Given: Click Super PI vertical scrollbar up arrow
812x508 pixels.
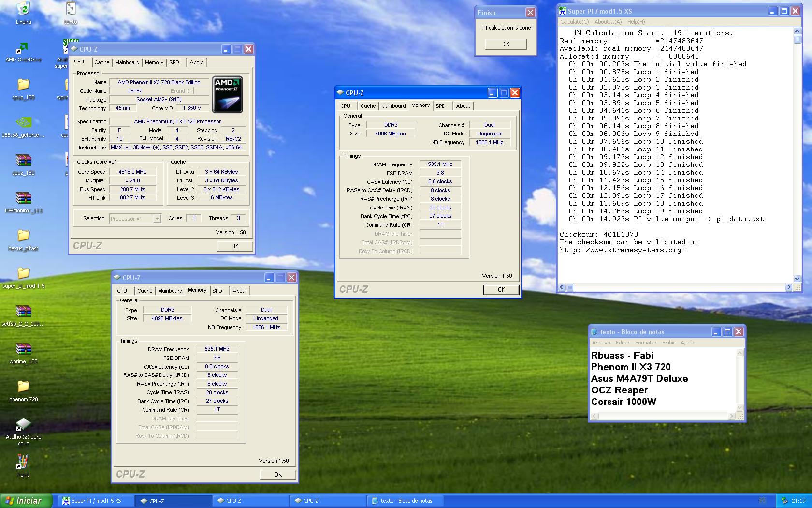Looking at the screenshot, I should coord(797,32).
